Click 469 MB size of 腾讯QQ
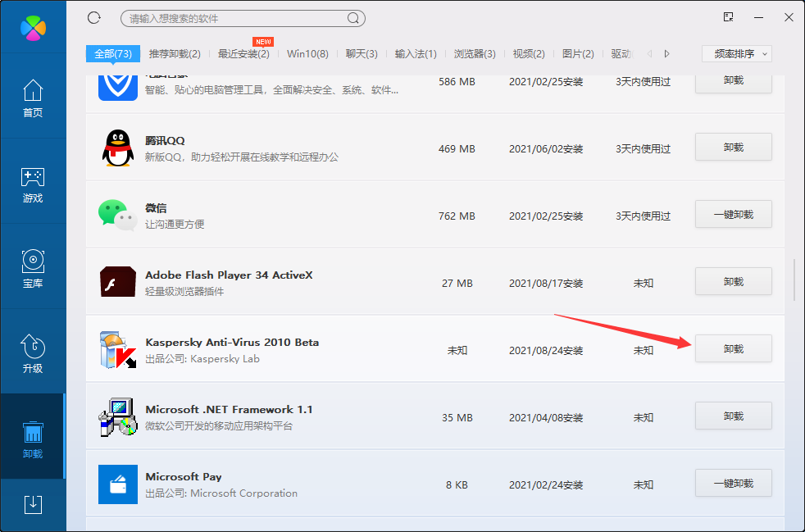805x532 pixels. (457, 149)
